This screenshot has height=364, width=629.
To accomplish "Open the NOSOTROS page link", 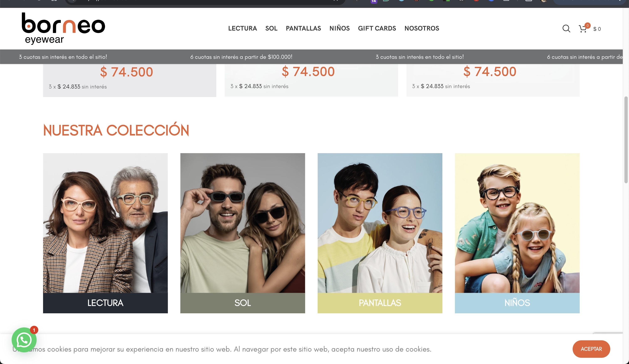I will pos(422,28).
